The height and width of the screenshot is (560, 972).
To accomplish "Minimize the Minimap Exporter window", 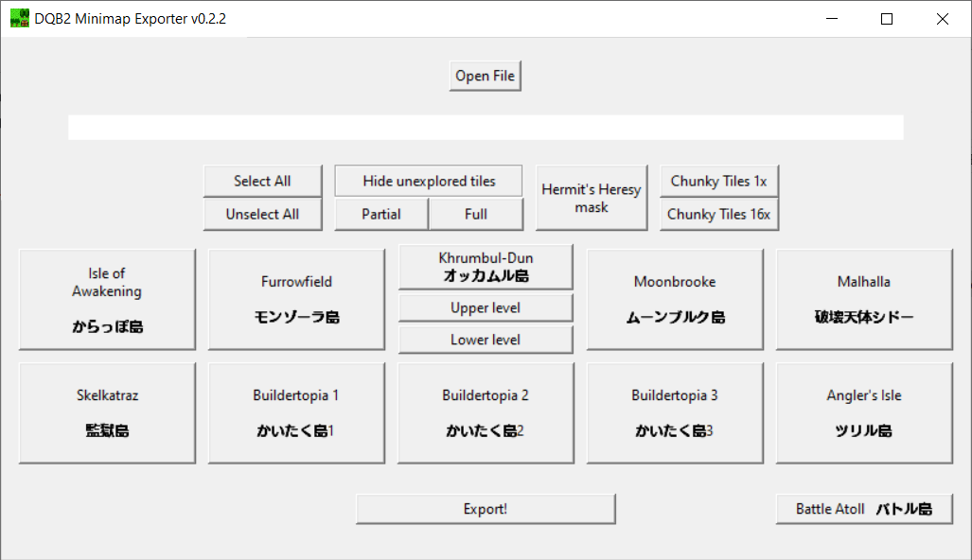I will [x=832, y=19].
